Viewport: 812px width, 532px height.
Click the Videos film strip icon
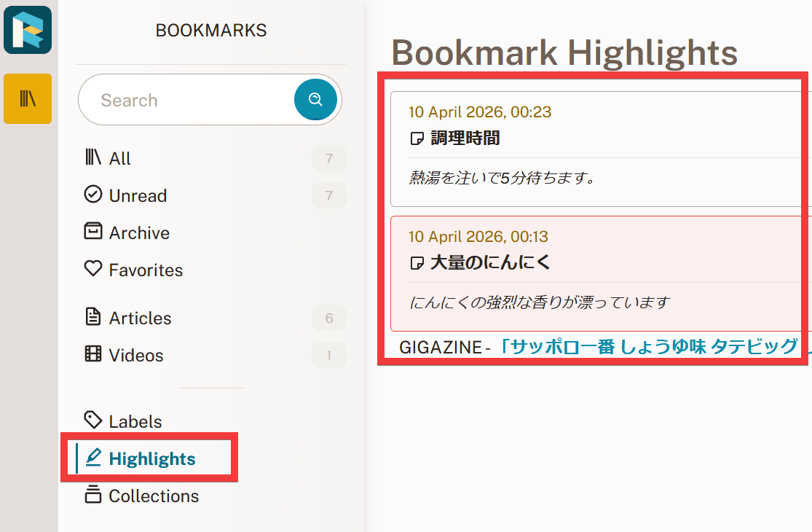pos(92,353)
